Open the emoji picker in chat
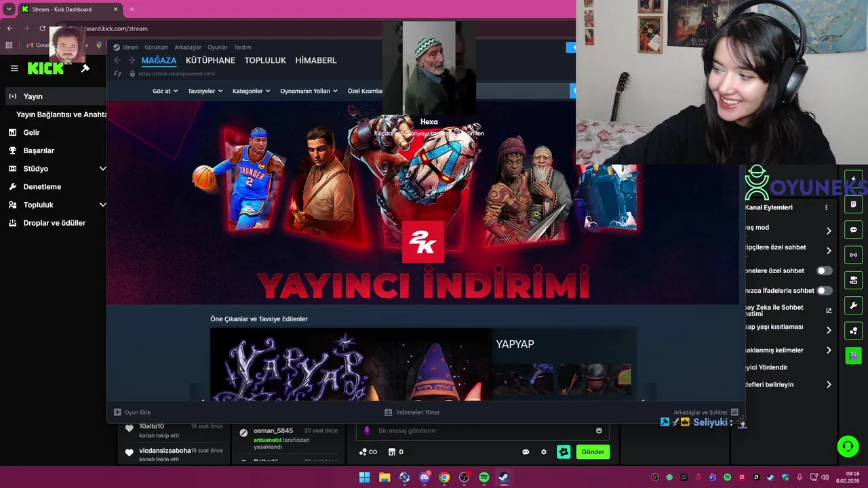Viewport: 868px width, 488px height. point(599,430)
